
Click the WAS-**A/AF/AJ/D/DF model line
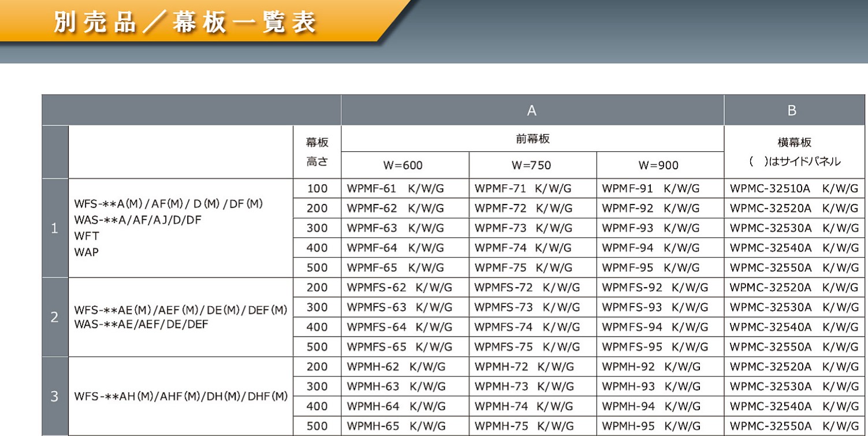pos(137,219)
